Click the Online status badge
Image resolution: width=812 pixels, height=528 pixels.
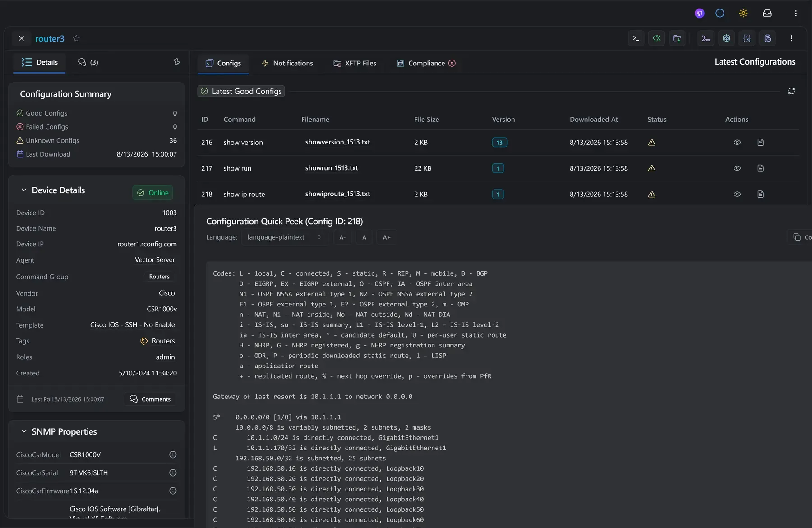pyautogui.click(x=152, y=193)
